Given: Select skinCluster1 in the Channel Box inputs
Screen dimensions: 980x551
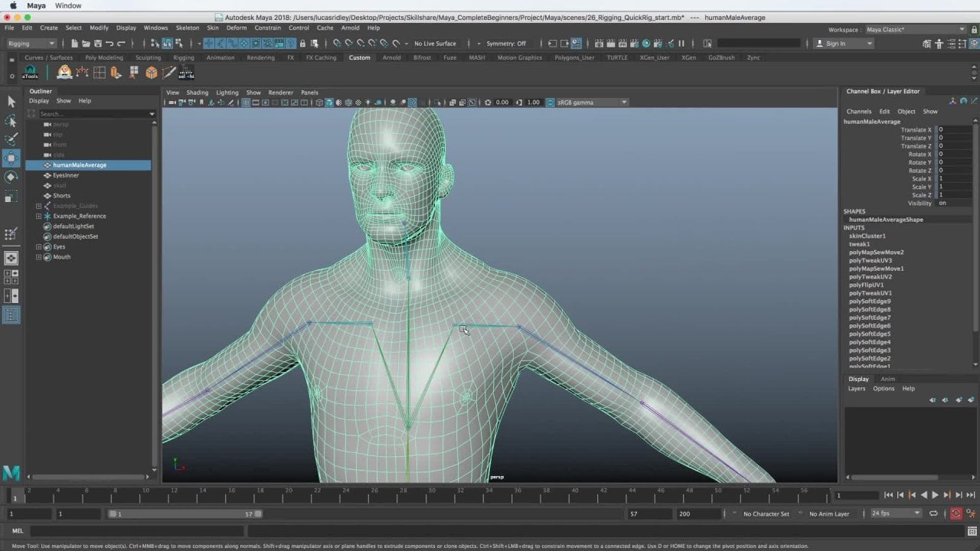Looking at the screenshot, I should 867,236.
